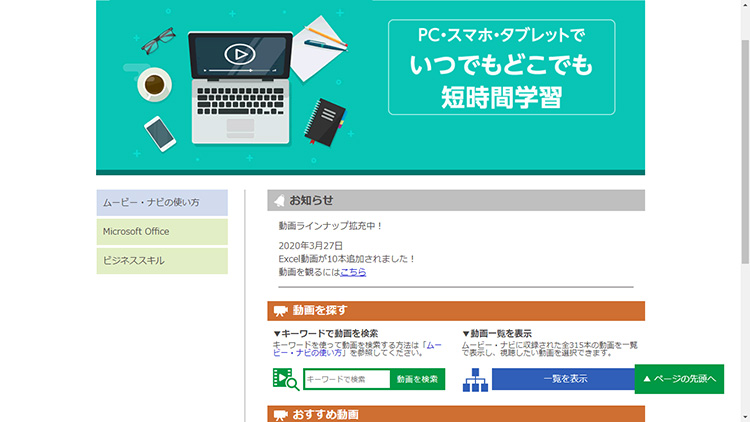Open Microsoft Office sidebar category
Screen dimensions: 750x422
click(162, 232)
